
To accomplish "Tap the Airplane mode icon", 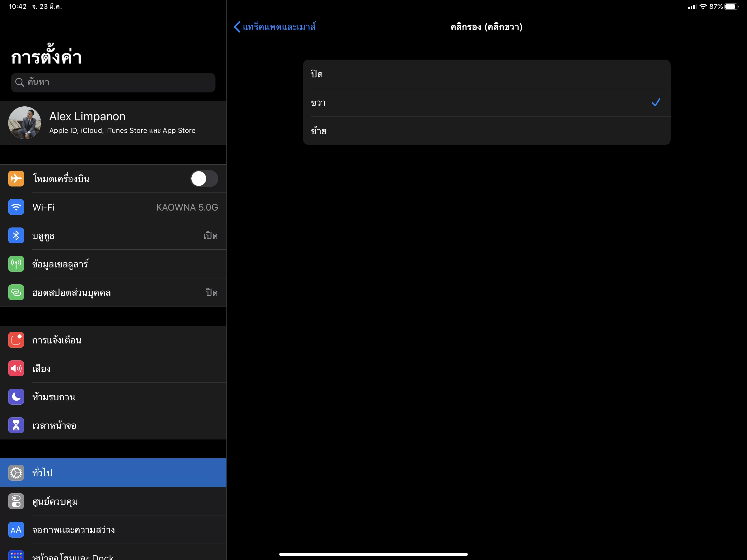I will coord(16,178).
